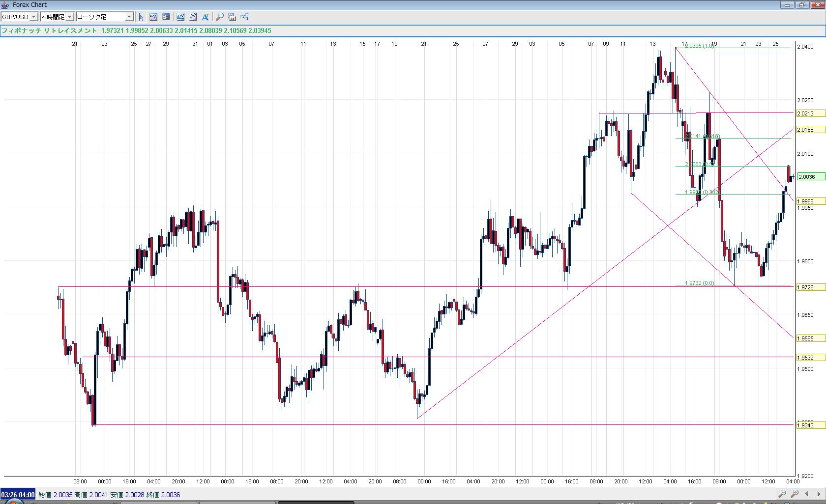Move chart back with left arrow
The image size is (826, 504).
click(x=807, y=494)
